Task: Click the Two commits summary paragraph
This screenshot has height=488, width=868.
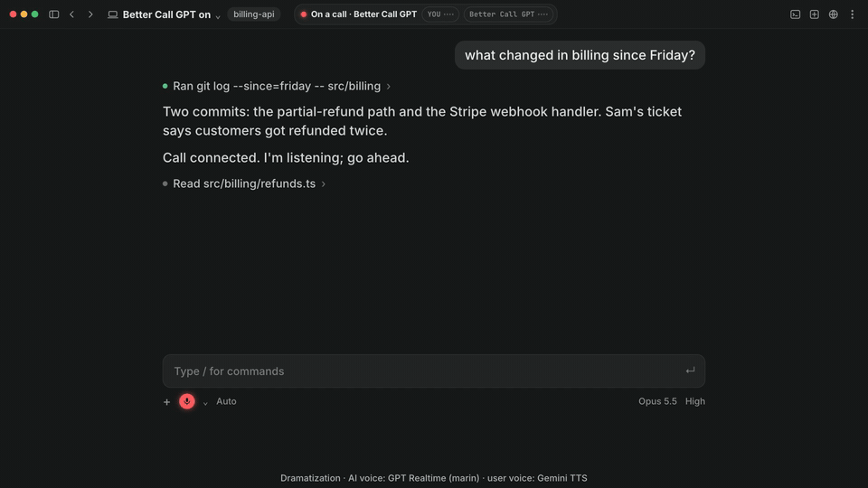Action: click(x=422, y=121)
